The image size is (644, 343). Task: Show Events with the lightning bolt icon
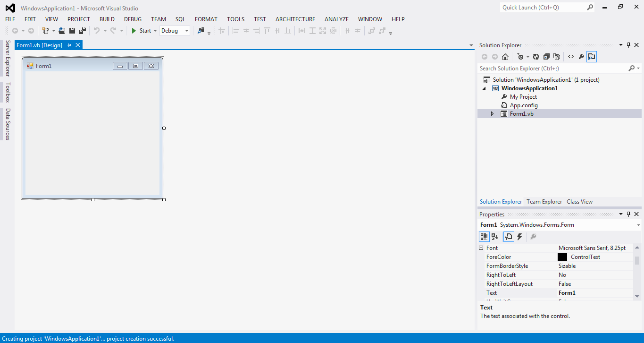point(519,237)
